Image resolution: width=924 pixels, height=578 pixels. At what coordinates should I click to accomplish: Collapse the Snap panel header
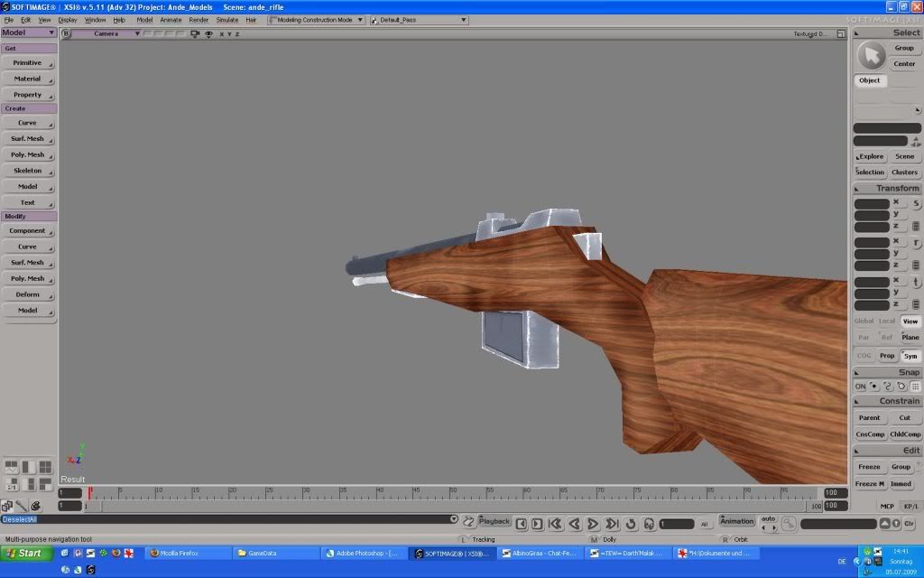pyautogui.click(x=887, y=372)
